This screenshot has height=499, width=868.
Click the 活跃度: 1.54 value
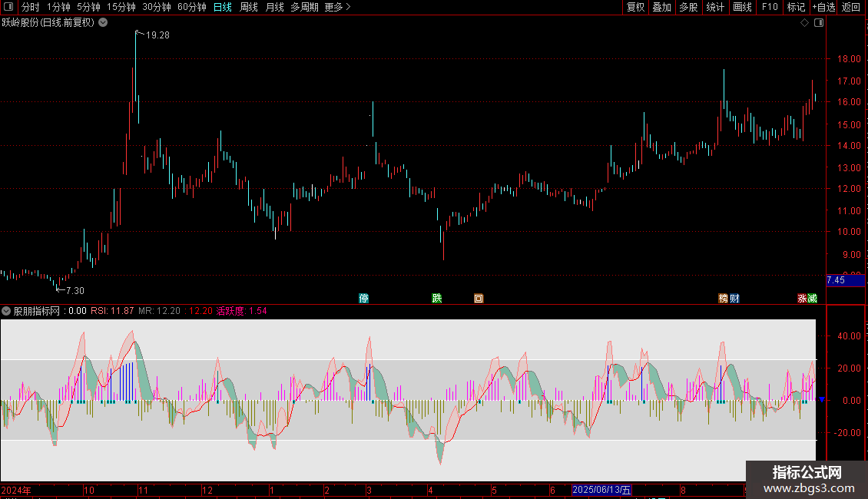click(x=241, y=311)
